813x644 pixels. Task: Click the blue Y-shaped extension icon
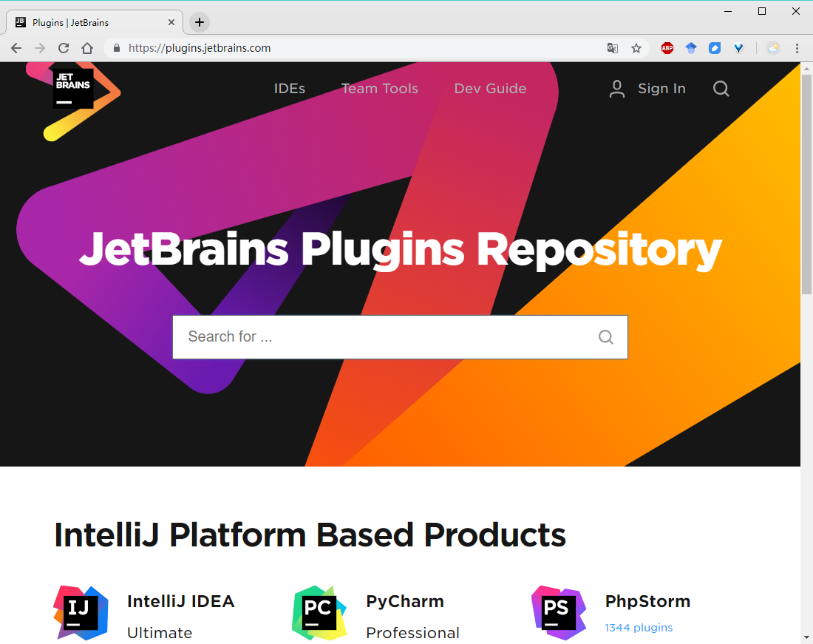tap(739, 48)
